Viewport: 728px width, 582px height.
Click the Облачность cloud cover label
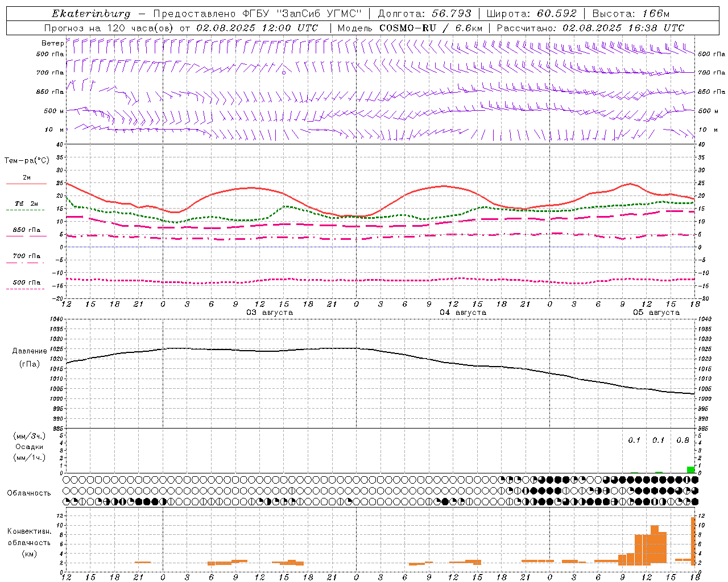(29, 493)
